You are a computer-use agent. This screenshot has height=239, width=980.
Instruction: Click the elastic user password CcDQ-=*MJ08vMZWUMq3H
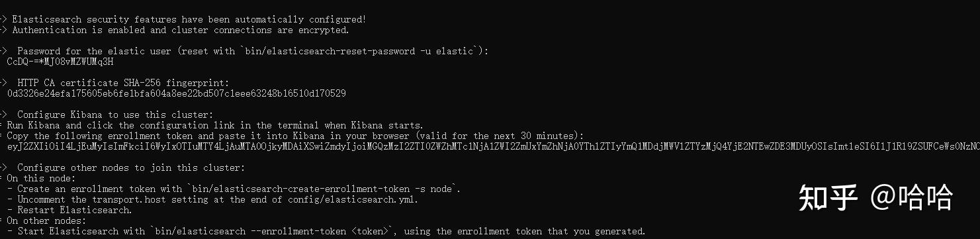click(x=60, y=62)
